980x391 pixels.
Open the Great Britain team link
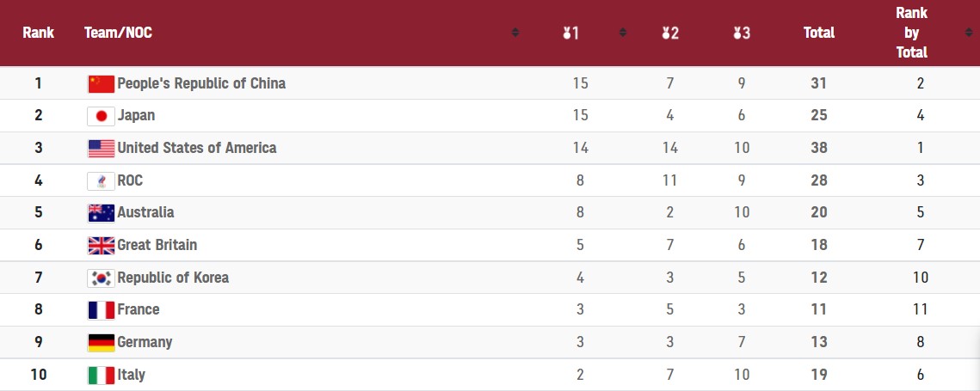(157, 245)
